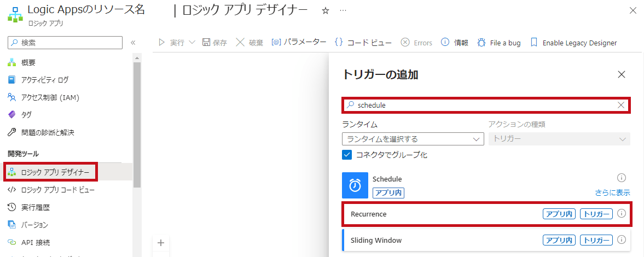Expand the ランタイムを選択する dropdown
This screenshot has width=644, height=257.
[x=413, y=139]
